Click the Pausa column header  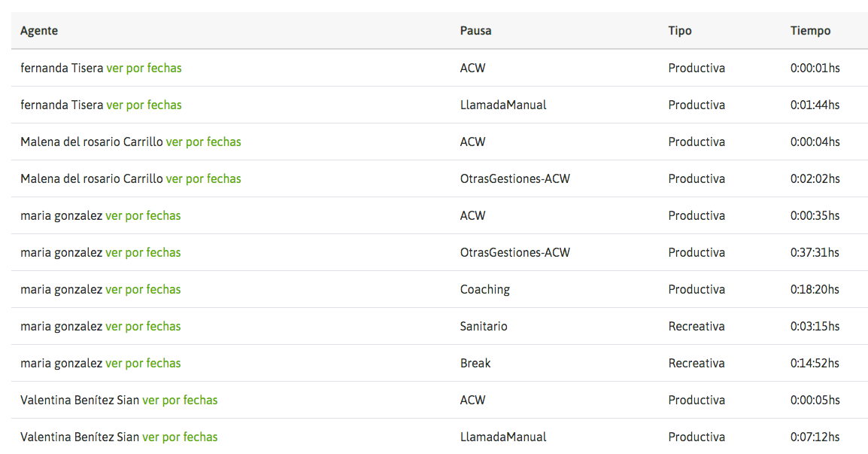pyautogui.click(x=475, y=31)
